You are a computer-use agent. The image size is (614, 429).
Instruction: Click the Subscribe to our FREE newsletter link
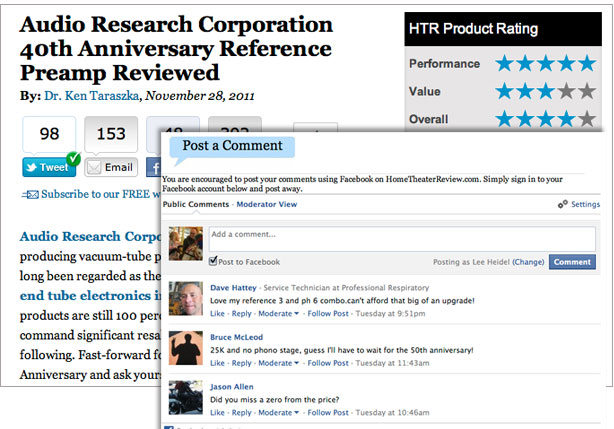point(101,194)
